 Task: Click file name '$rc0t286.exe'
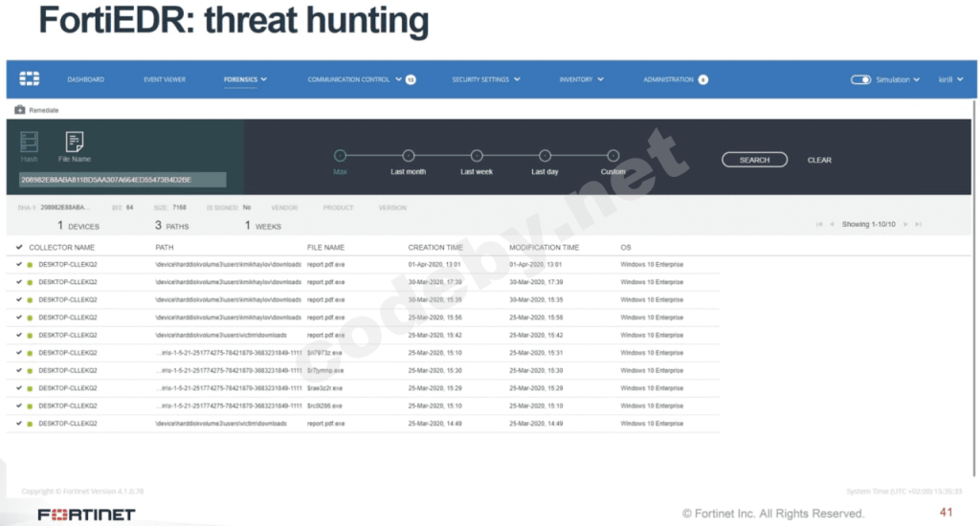(x=324, y=406)
